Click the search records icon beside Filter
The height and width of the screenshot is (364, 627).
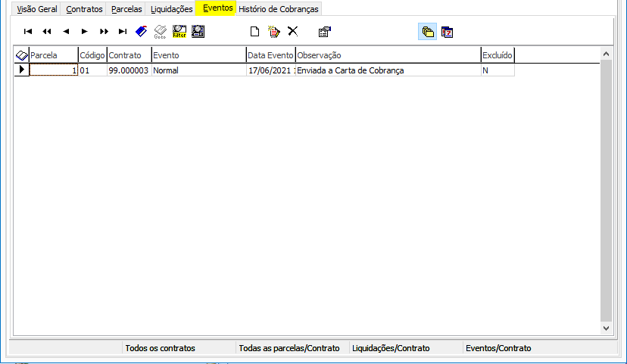198,32
